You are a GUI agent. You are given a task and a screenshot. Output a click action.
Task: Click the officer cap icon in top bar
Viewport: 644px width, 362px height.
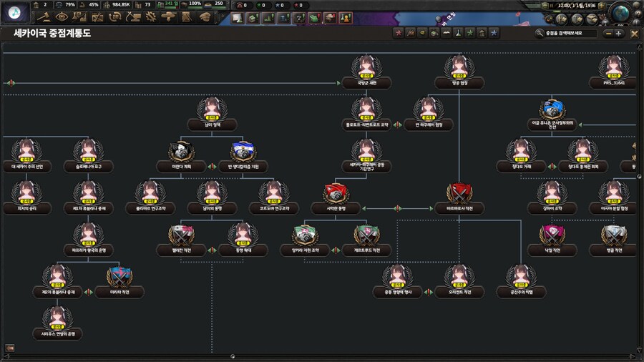pos(204,16)
